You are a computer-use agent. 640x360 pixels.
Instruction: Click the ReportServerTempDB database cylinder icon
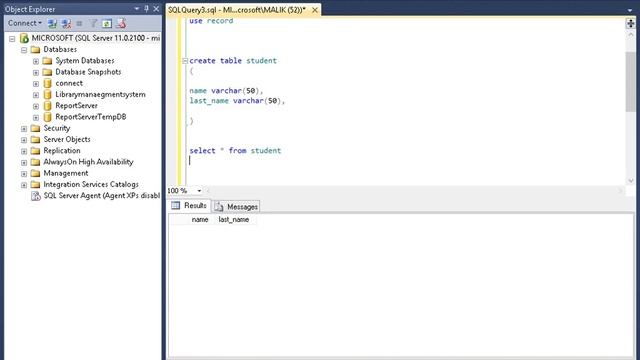pos(47,117)
